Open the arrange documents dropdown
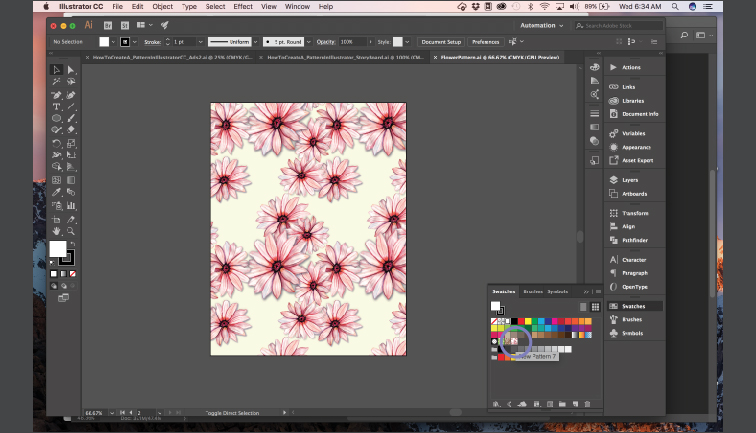The height and width of the screenshot is (433, 756). pos(145,25)
